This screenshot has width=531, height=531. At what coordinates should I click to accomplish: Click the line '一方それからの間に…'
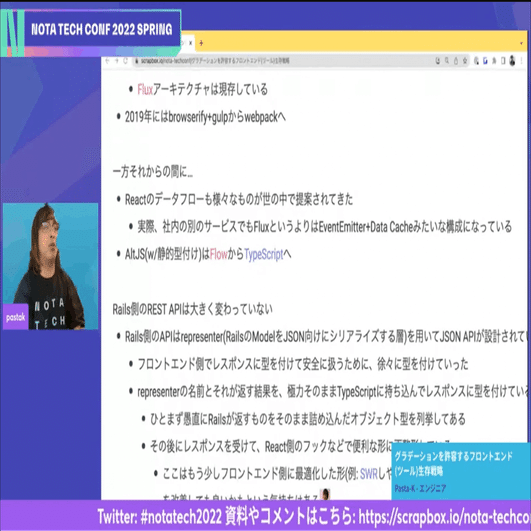(x=153, y=172)
